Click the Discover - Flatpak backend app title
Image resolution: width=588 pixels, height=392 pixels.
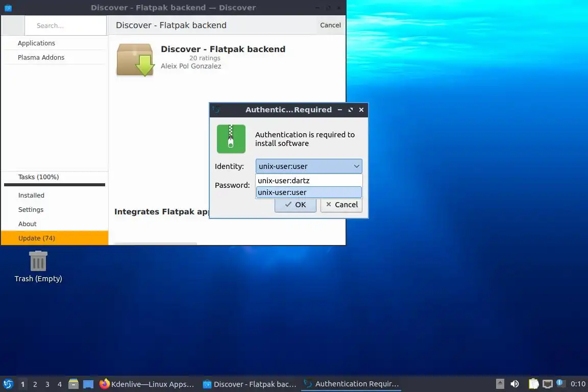pos(223,49)
